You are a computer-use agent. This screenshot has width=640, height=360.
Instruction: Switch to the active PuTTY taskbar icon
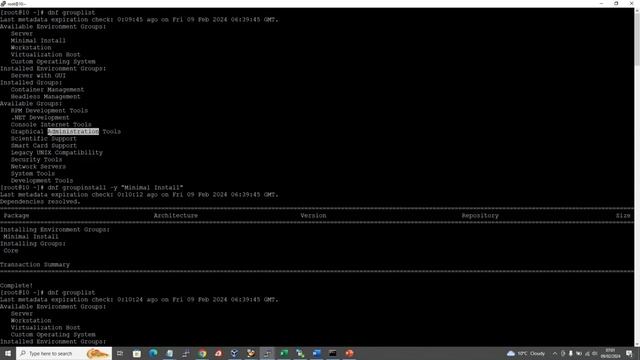(267, 353)
